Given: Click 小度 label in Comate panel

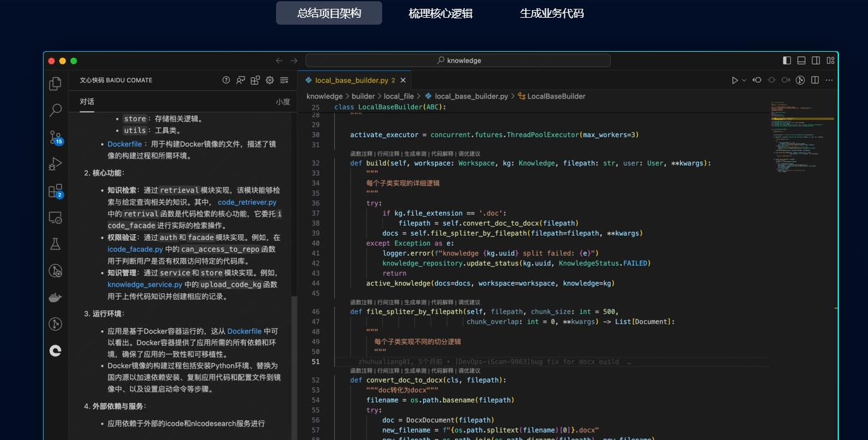Looking at the screenshot, I should tap(282, 102).
